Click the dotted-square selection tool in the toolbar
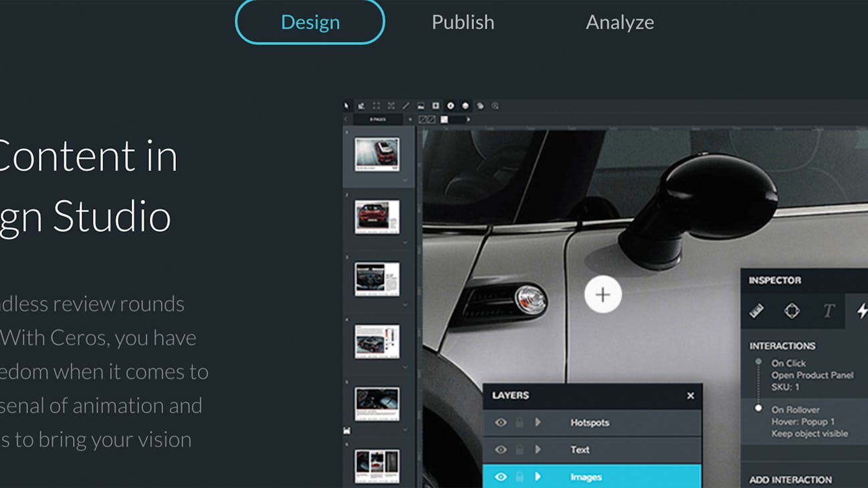 [376, 106]
